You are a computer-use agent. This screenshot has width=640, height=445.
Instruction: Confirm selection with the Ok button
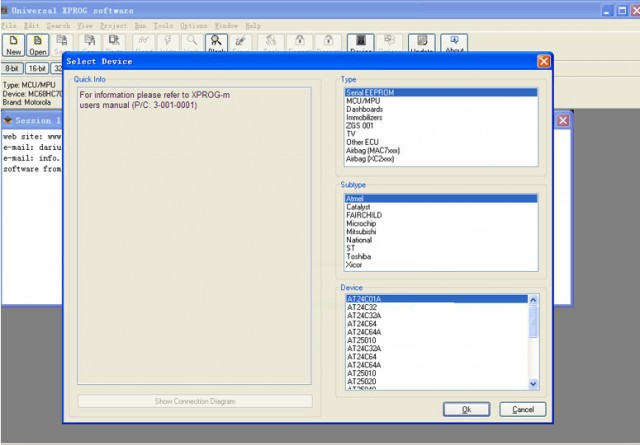(x=467, y=409)
